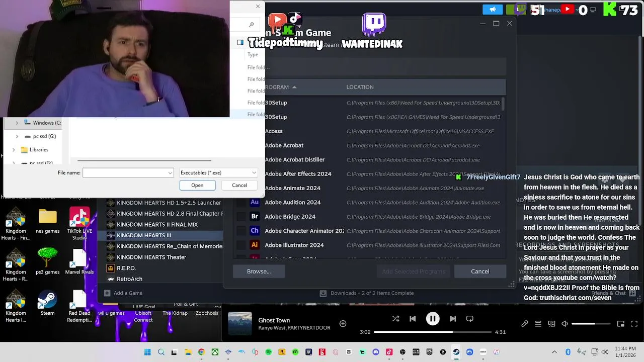644x362 pixels.
Task: Check the Adobe Illustrator 2024 checkbox
Action: (242, 245)
